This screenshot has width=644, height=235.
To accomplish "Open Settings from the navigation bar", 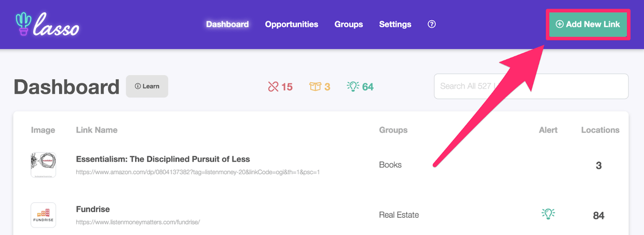I will click(x=395, y=24).
